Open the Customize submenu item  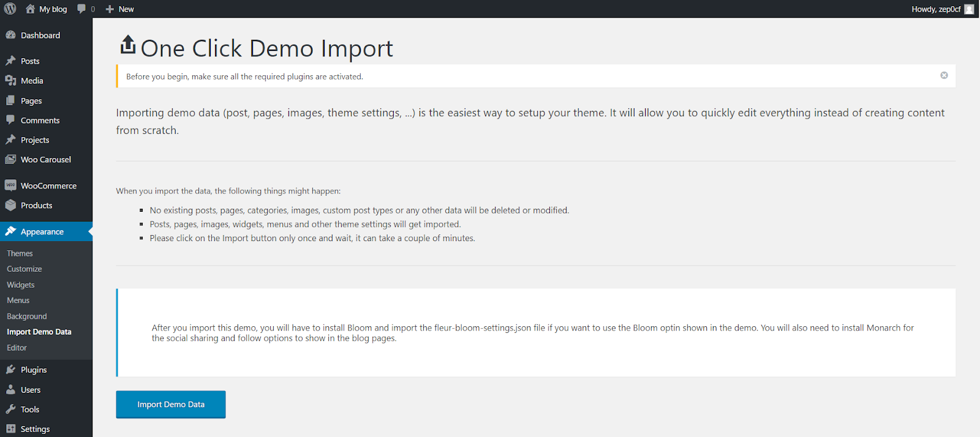(x=24, y=269)
